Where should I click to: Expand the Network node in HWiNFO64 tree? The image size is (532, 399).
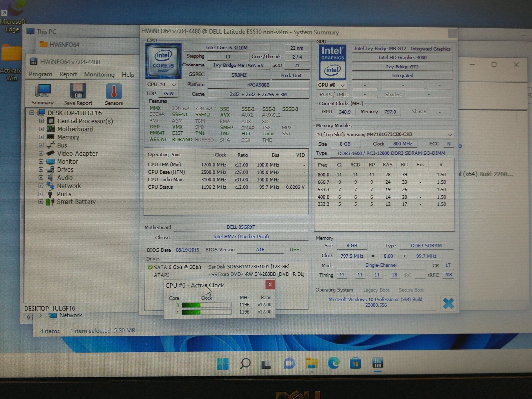41,186
